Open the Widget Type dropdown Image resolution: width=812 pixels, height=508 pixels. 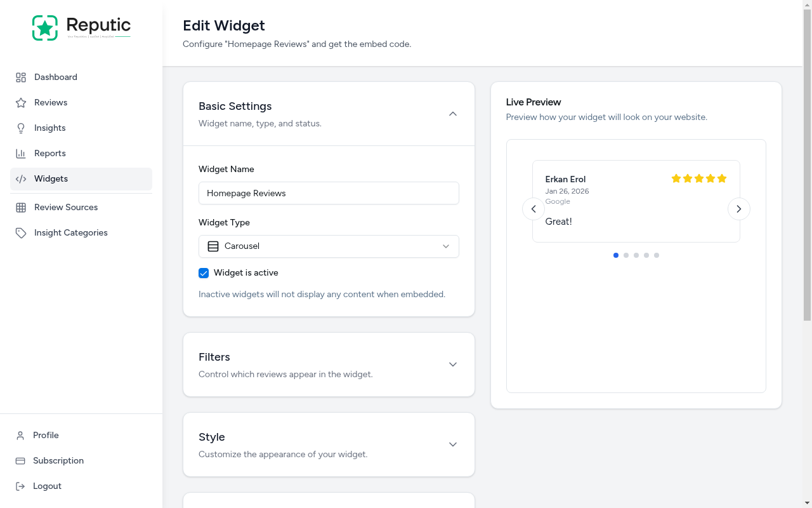point(329,246)
